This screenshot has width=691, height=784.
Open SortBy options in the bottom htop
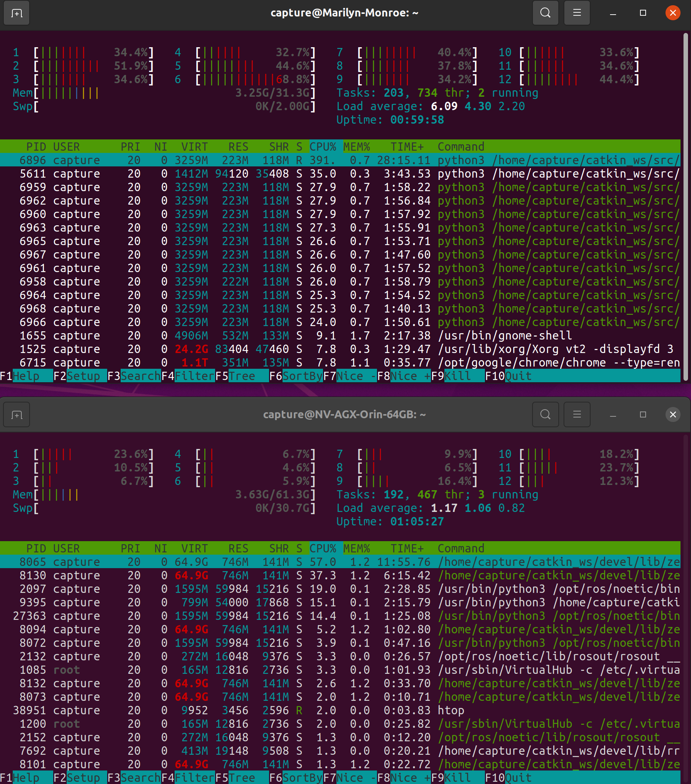coord(296,778)
